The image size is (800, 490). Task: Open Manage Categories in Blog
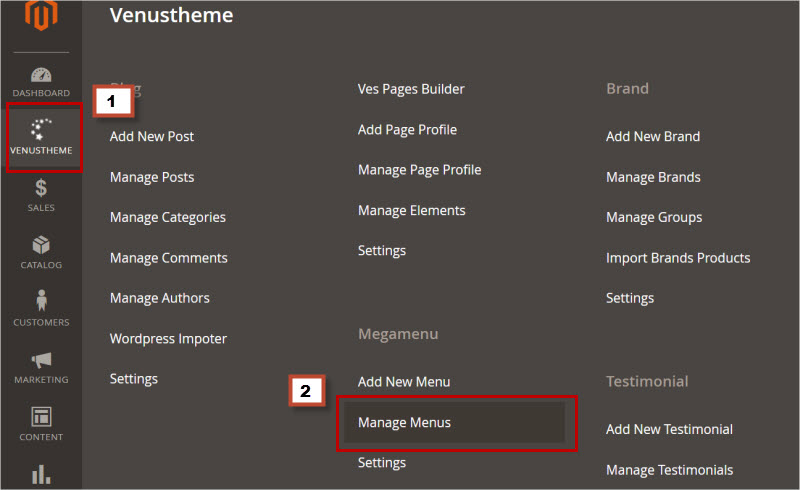168,217
